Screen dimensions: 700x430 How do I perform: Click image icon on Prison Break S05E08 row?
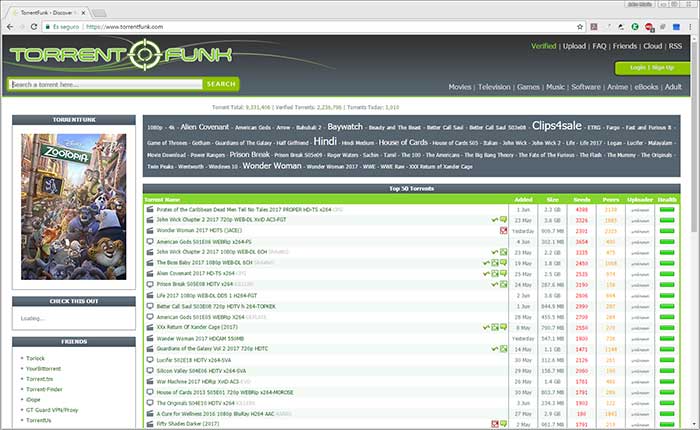(x=503, y=284)
